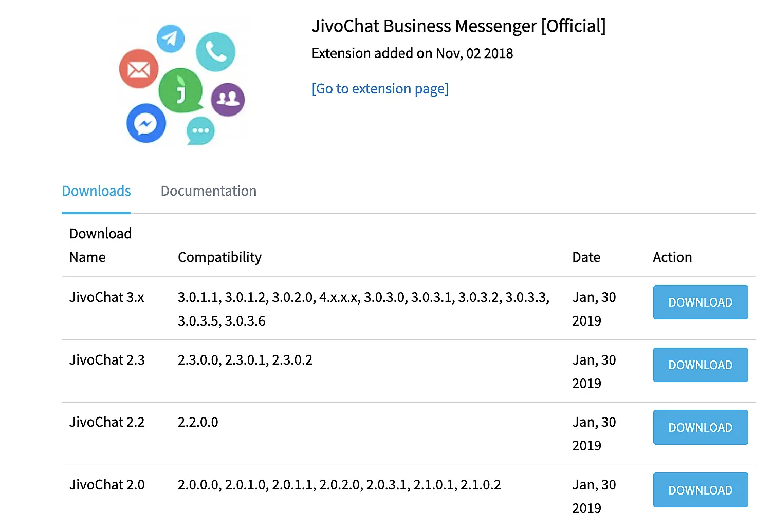Click the red email envelope icon
The image size is (773, 532).
click(x=139, y=69)
